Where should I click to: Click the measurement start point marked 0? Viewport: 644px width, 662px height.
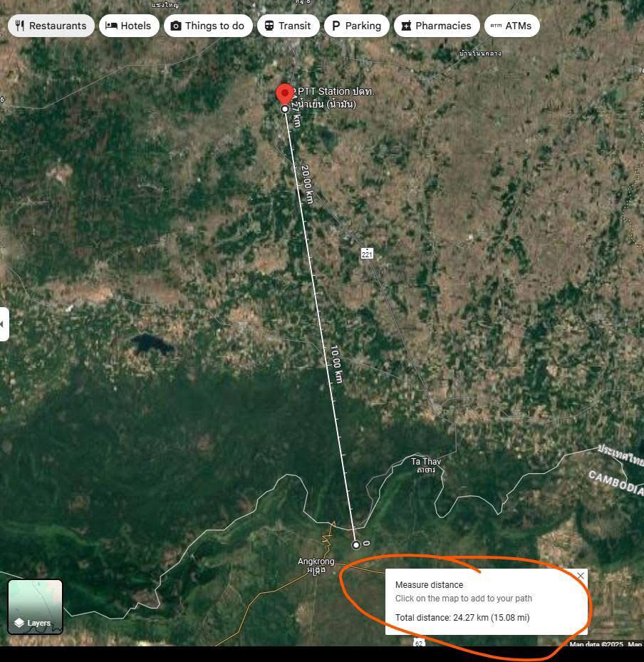pos(356,545)
